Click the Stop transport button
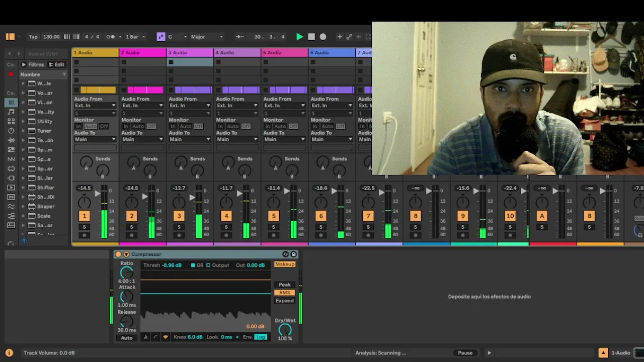Viewport: 644px width, 362px height. [x=311, y=37]
